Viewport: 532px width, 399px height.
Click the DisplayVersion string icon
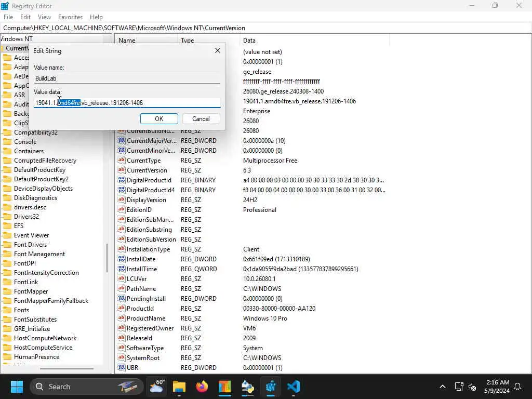[x=122, y=199]
